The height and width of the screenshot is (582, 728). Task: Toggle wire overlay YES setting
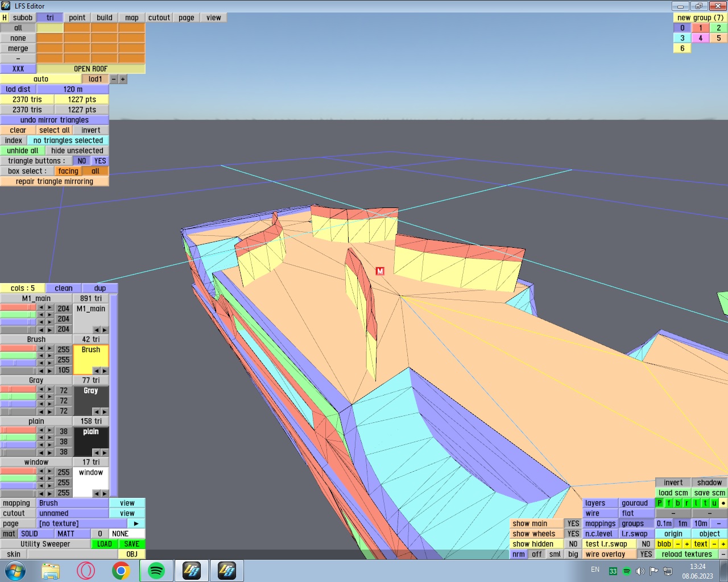[x=646, y=554]
